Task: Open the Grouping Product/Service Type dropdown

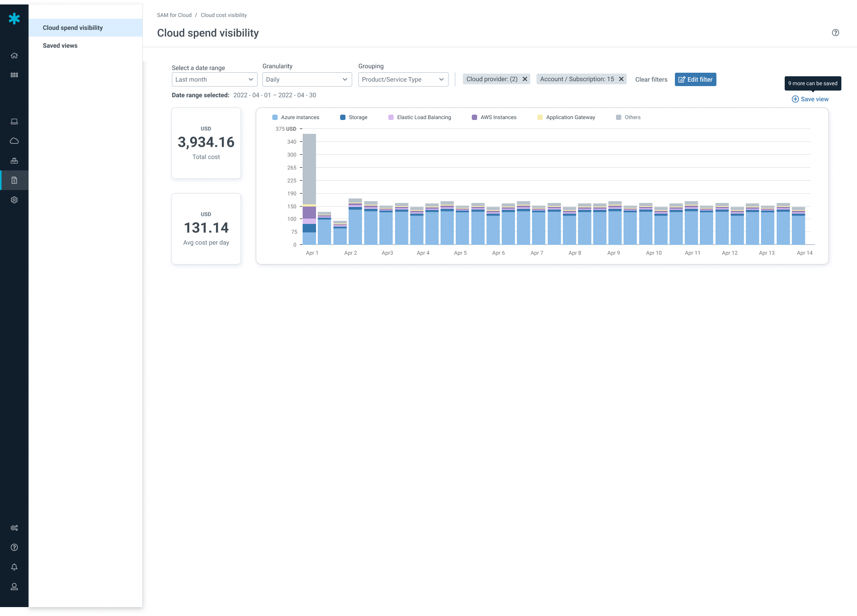Action: 404,79
